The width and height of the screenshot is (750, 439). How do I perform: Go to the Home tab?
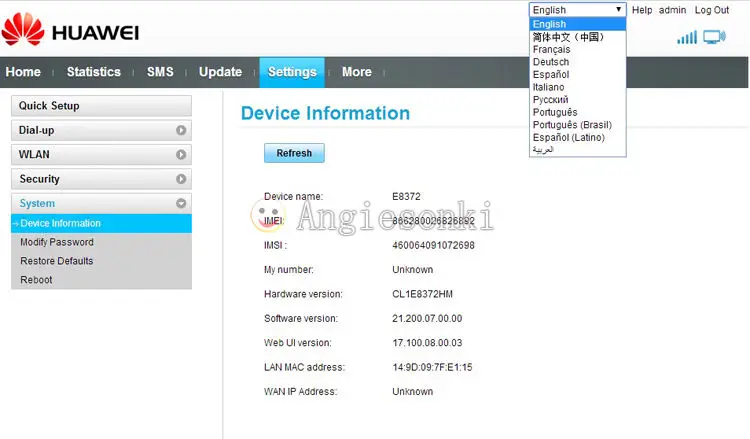tap(23, 72)
